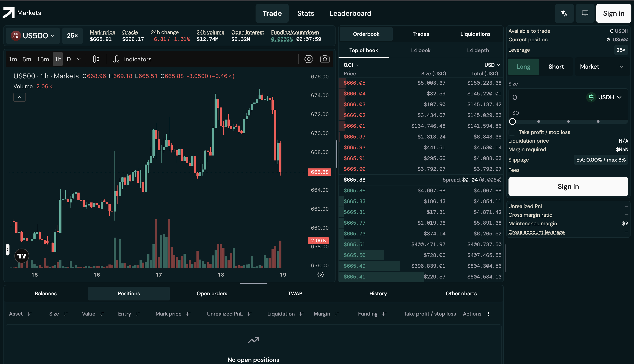
Task: Take a chart snapshot with camera icon
Action: click(x=325, y=59)
